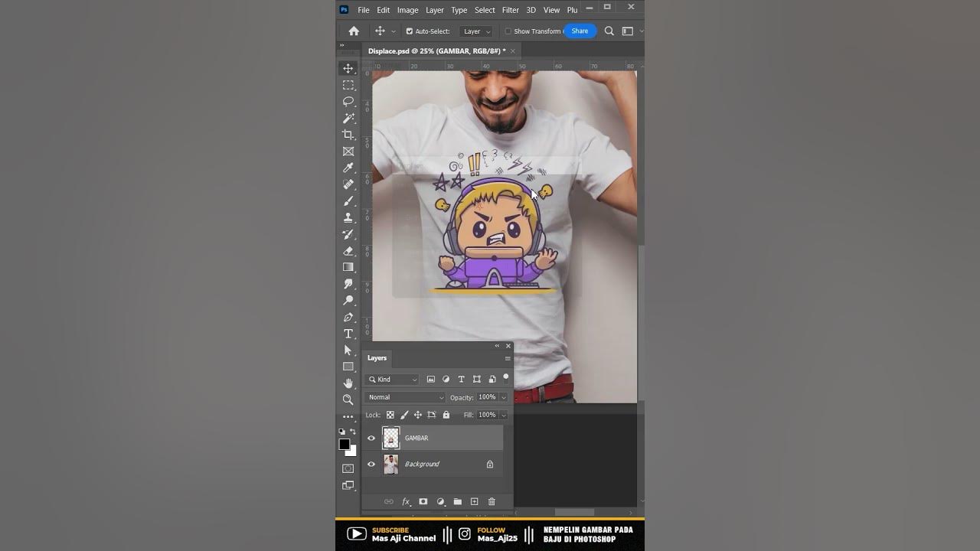Change screen mode icon

tap(348, 485)
